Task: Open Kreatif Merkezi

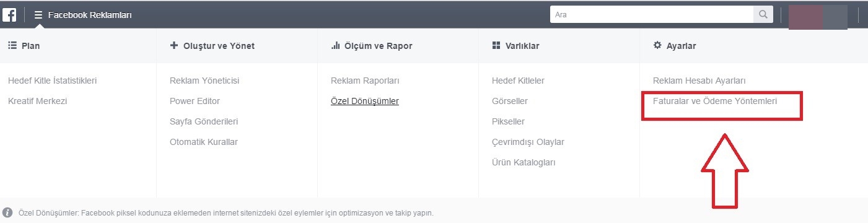Action: [37, 101]
